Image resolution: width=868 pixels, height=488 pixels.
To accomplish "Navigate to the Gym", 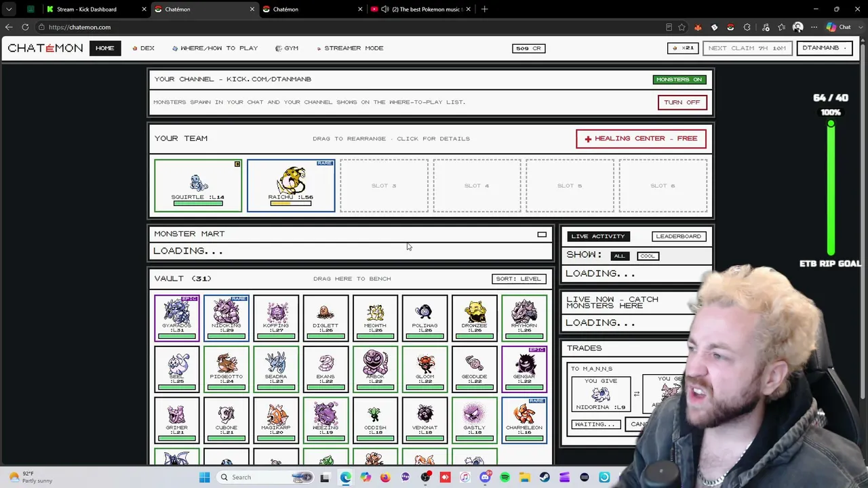I will click(x=287, y=48).
